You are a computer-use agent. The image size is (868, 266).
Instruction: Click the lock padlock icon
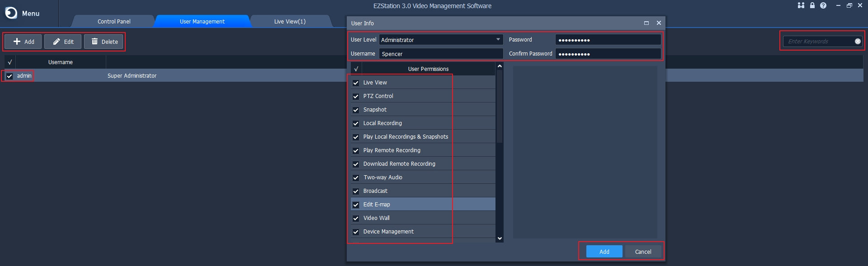tap(812, 5)
